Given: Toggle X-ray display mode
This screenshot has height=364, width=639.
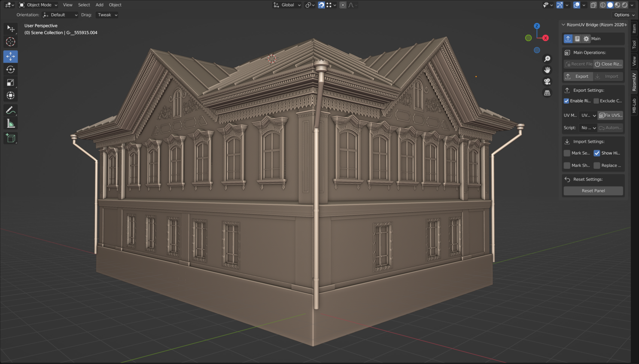Looking at the screenshot, I should (593, 5).
